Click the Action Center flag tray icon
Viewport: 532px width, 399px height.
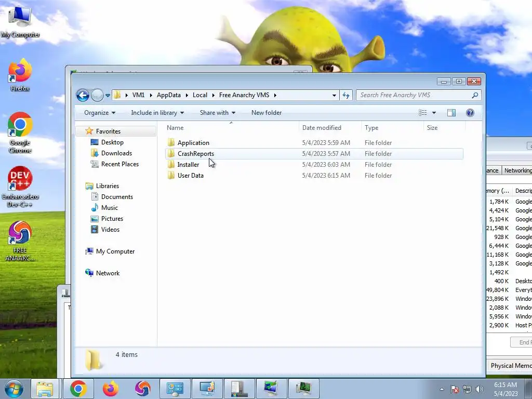coord(455,389)
